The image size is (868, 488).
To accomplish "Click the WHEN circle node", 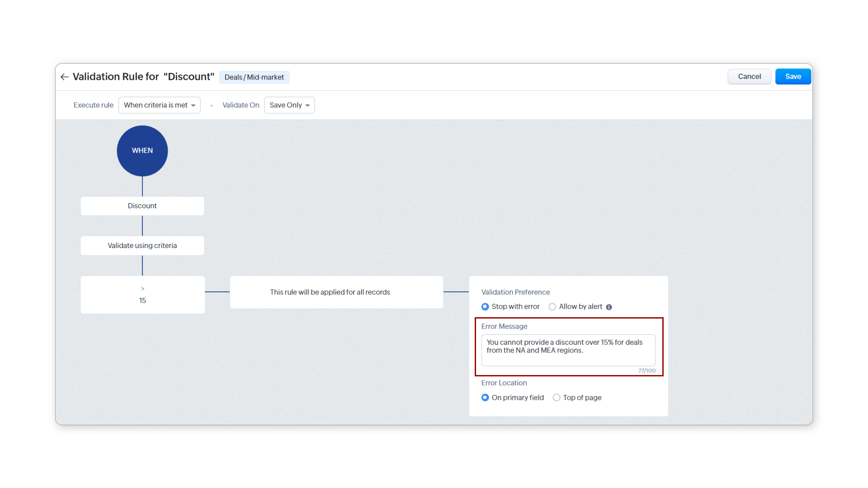I will (142, 150).
